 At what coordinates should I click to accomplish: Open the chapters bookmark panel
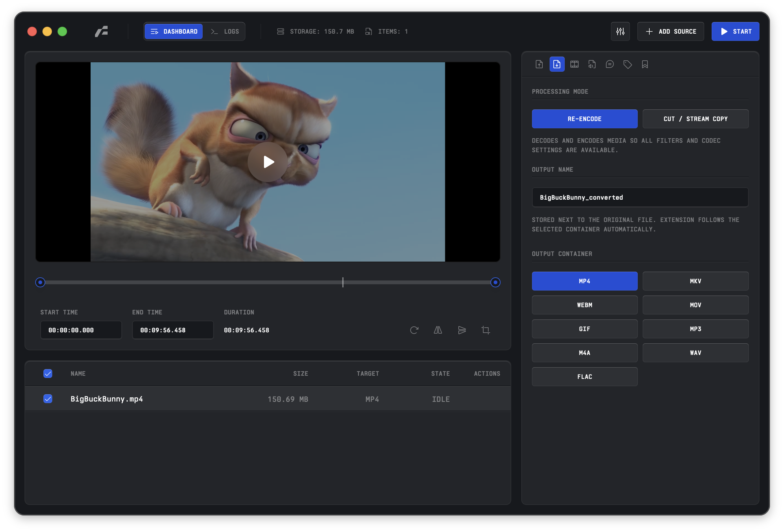tap(645, 64)
